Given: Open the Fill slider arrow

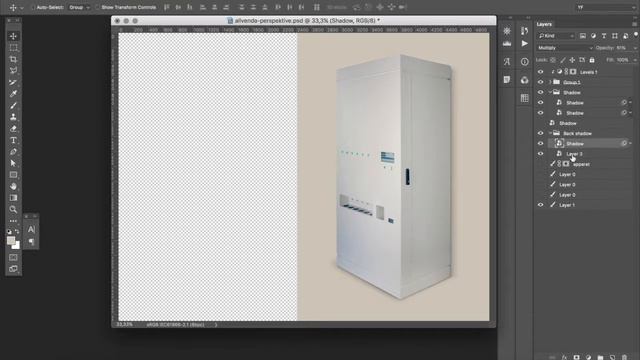Looking at the screenshot, I should 635,60.
